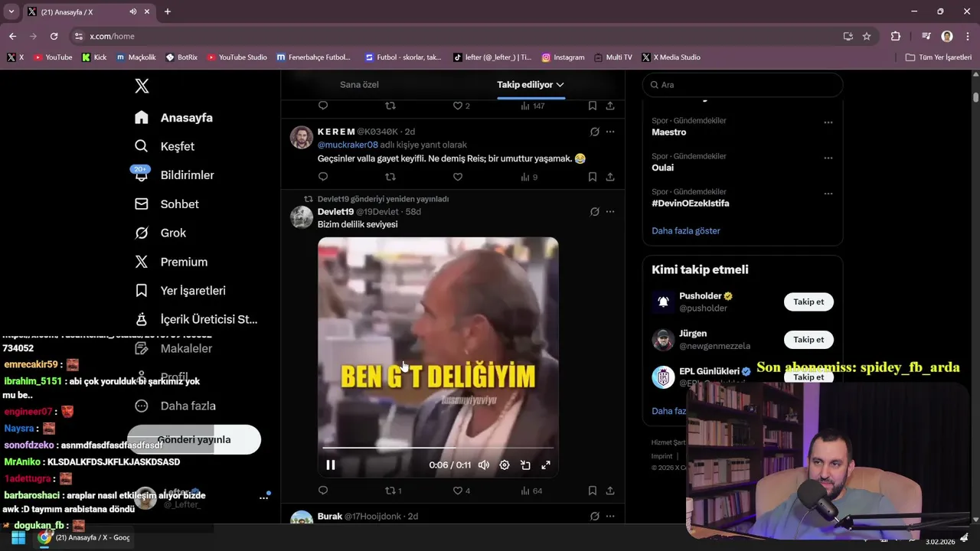The height and width of the screenshot is (551, 980).
Task: View analytics of KEREM's post showing 9
Action: pos(529,177)
